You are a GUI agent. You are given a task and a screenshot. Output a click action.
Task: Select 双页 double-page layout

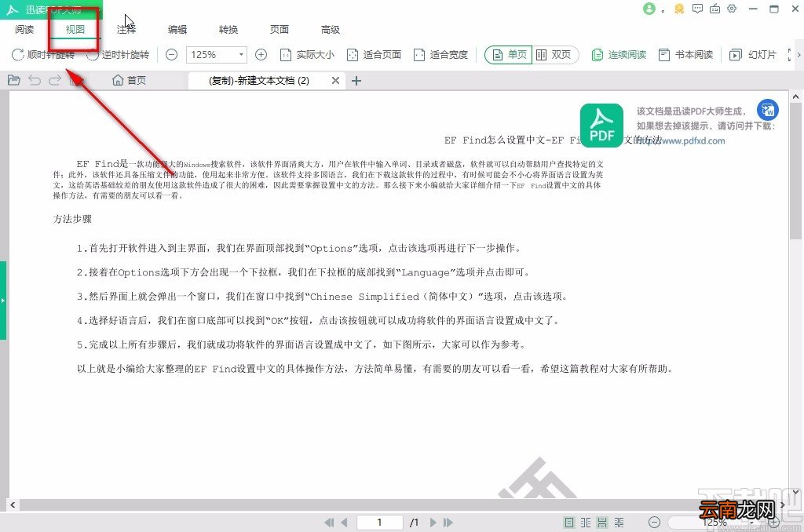(x=555, y=54)
